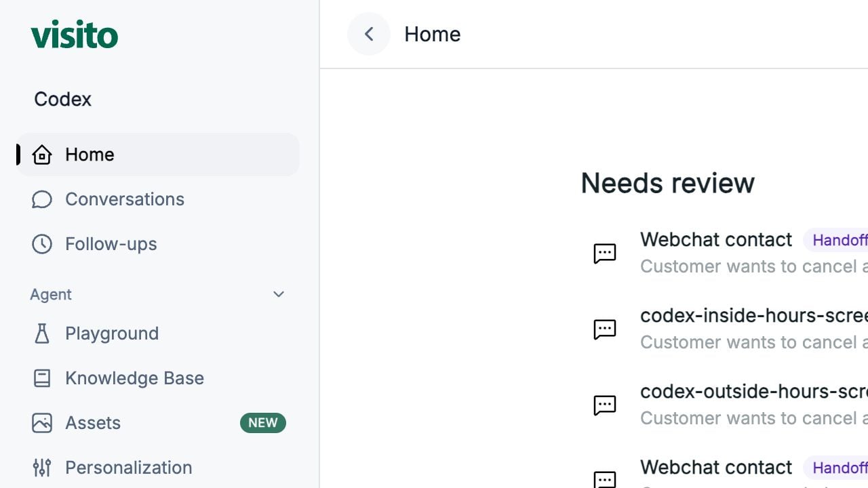Open Conversations in the sidebar
Viewport: 868px width, 488px height.
click(x=157, y=199)
